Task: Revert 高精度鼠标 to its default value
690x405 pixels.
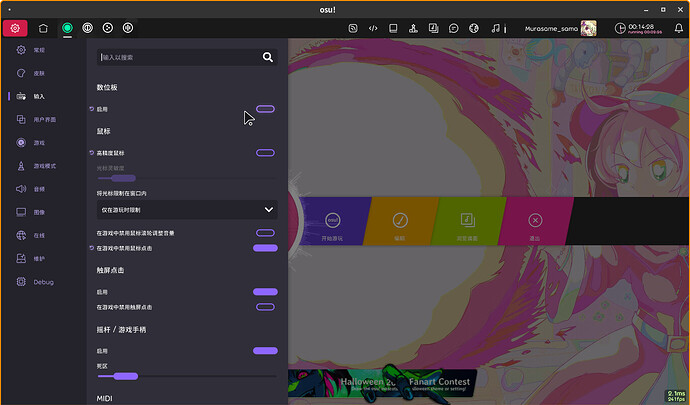Action: [92, 153]
